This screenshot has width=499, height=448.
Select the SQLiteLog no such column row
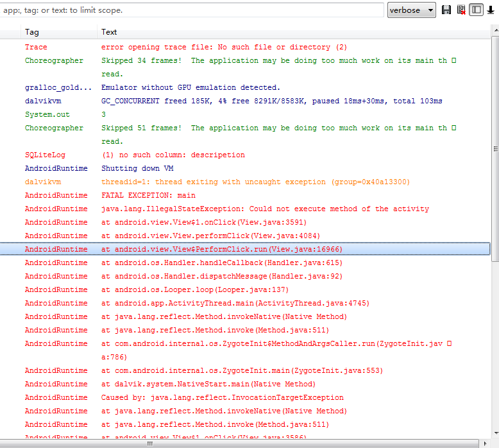pos(245,155)
